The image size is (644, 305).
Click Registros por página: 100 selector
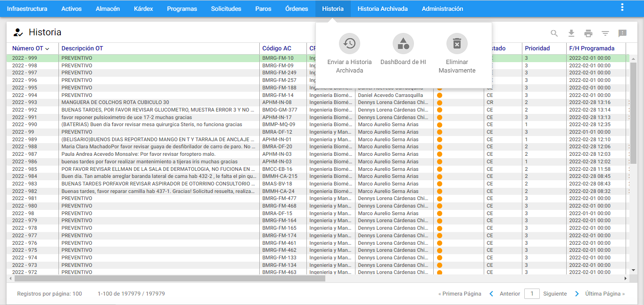50,294
